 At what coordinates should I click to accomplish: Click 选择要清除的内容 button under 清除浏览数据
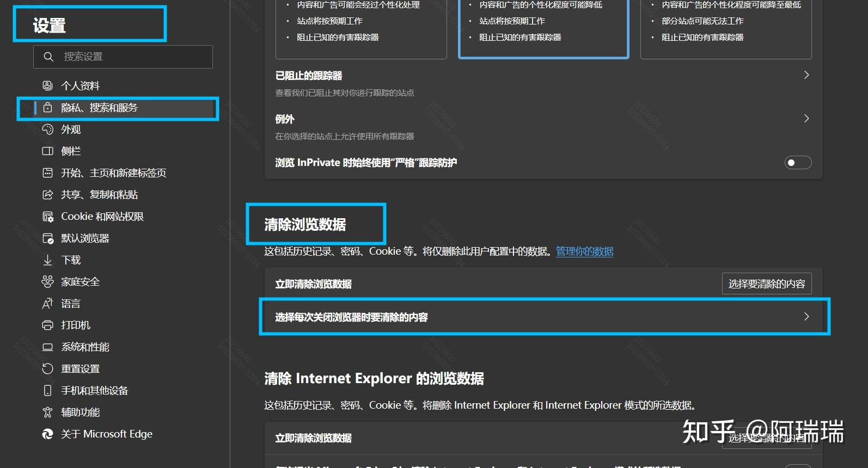pos(767,284)
